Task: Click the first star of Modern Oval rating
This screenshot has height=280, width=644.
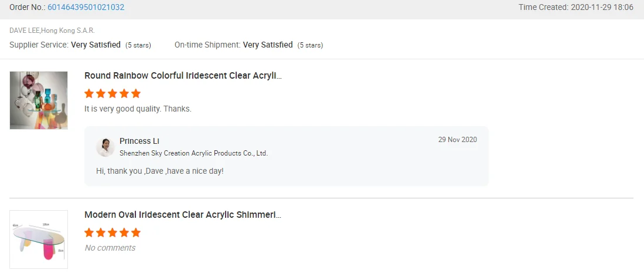Action: coord(89,232)
